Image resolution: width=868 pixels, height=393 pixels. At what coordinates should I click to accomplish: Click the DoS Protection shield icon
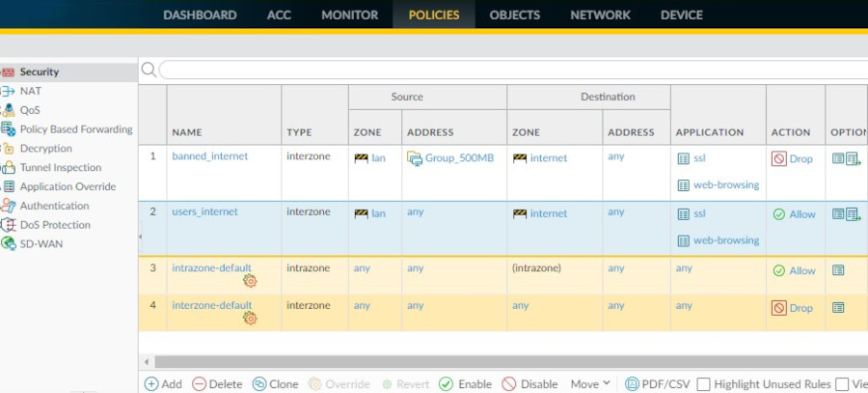click(x=8, y=225)
